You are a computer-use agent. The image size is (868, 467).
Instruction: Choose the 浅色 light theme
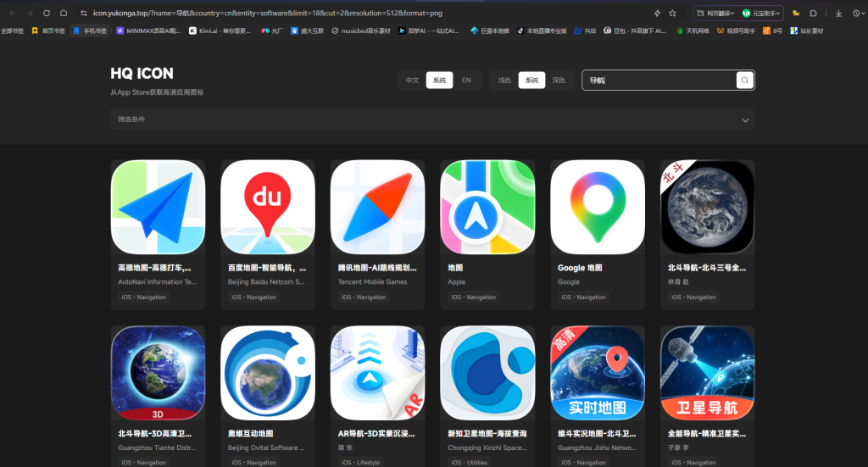(x=504, y=81)
